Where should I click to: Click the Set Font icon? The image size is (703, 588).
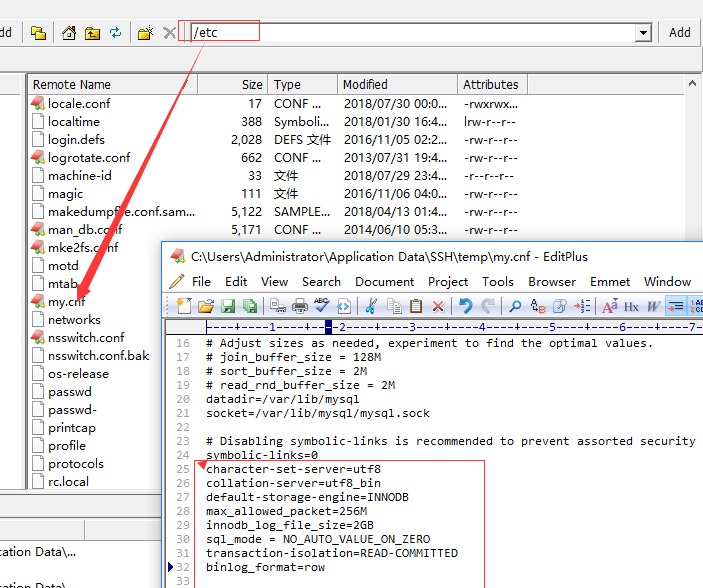610,306
